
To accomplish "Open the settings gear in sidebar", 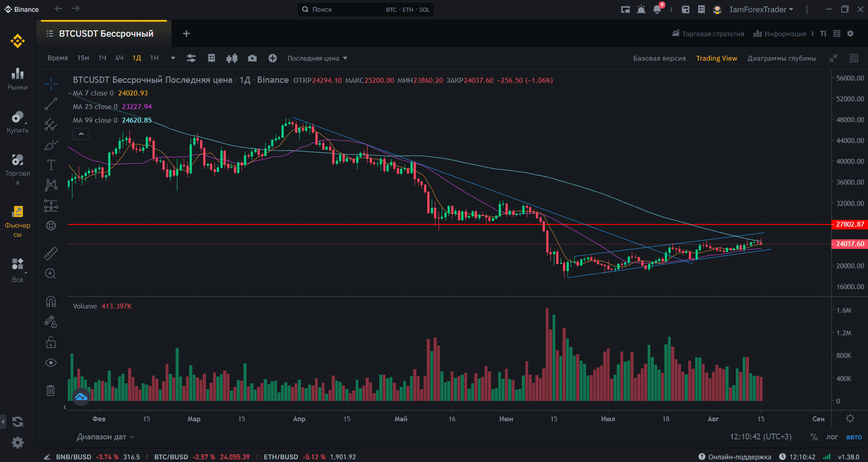I will click(x=18, y=442).
